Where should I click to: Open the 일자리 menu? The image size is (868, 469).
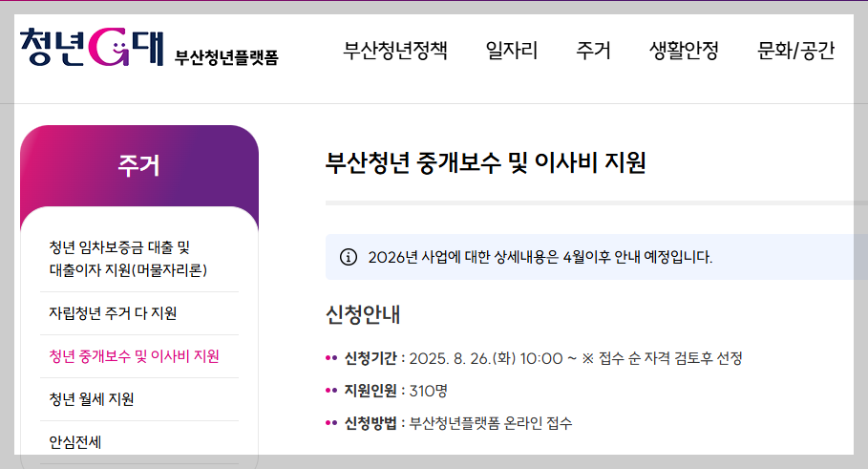[x=512, y=51]
